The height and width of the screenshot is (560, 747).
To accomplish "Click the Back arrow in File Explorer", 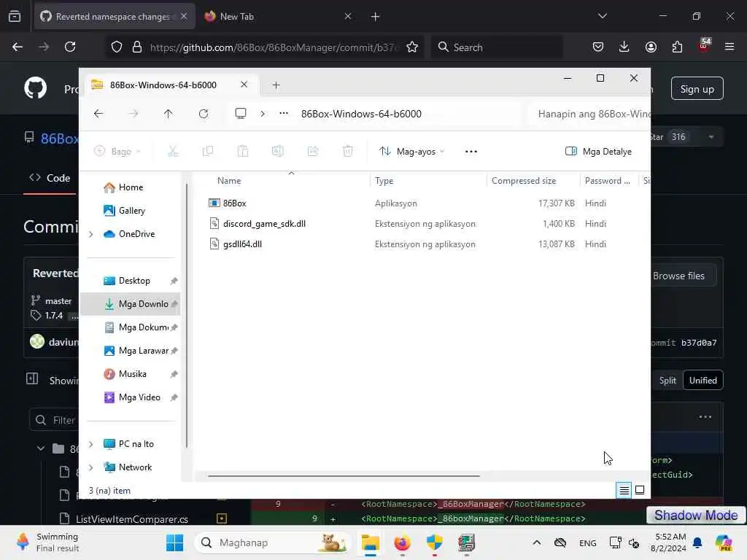I will click(98, 114).
